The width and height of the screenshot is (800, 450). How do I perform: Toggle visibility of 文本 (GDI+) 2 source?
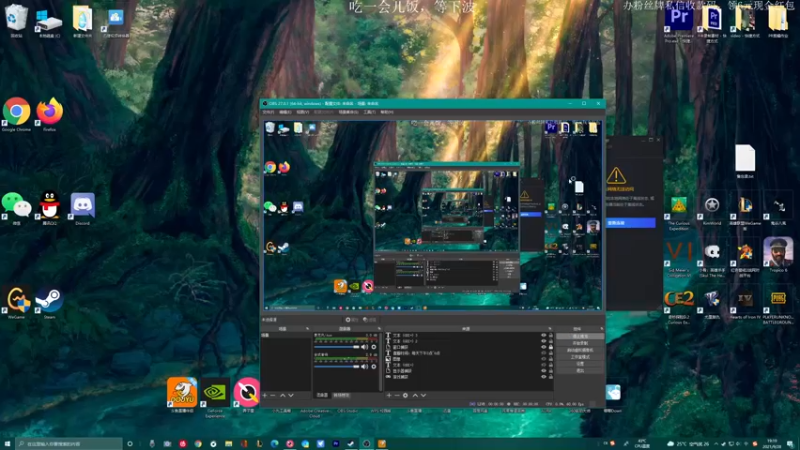[x=543, y=341]
